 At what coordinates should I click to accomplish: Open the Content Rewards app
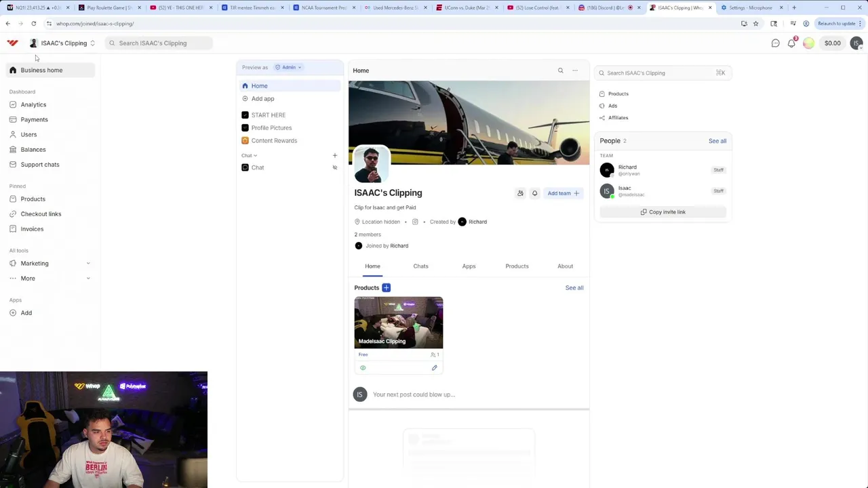click(x=274, y=141)
